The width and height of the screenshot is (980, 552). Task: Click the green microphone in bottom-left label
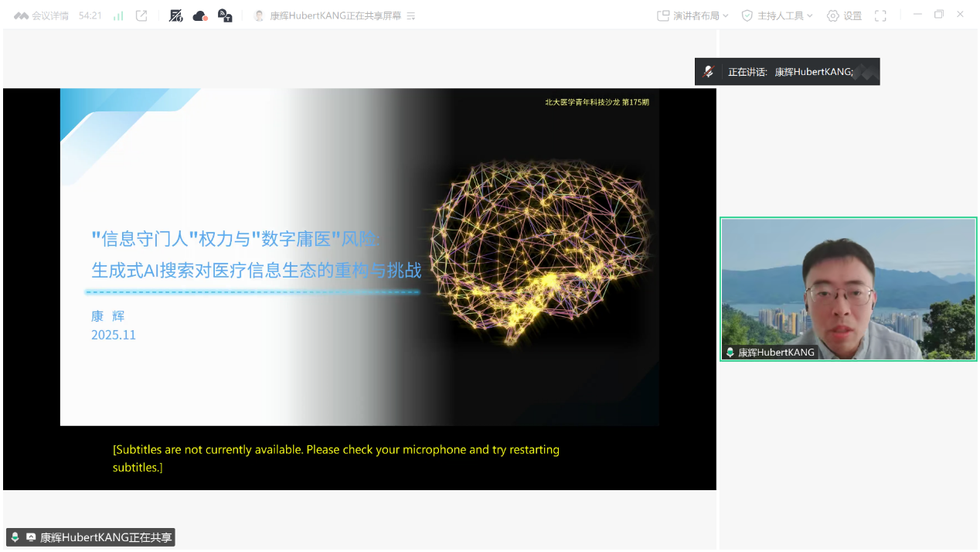(15, 537)
